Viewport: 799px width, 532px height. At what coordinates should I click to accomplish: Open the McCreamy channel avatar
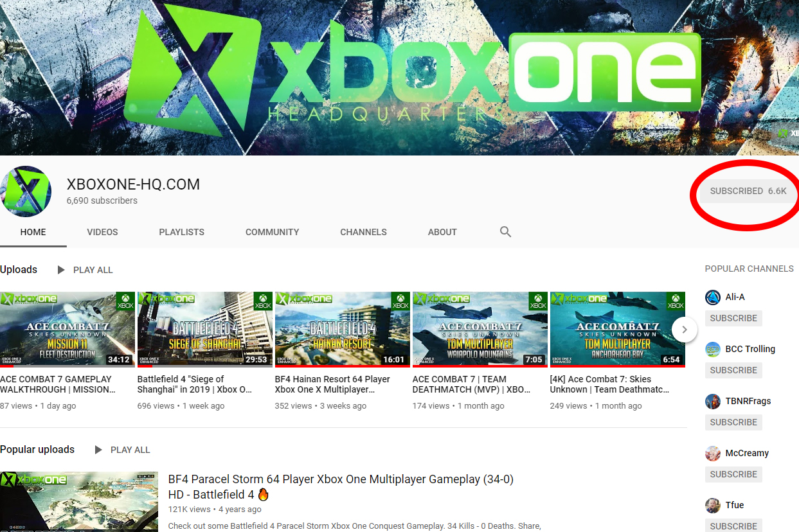713,453
